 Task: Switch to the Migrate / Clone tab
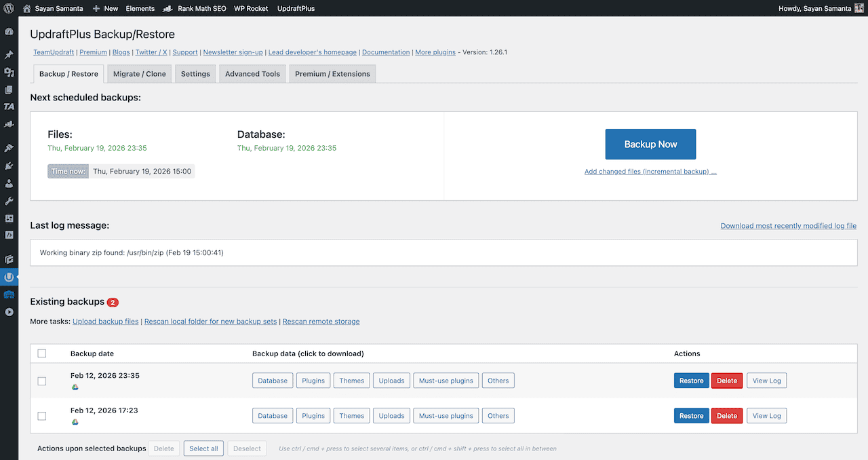pyautogui.click(x=140, y=74)
